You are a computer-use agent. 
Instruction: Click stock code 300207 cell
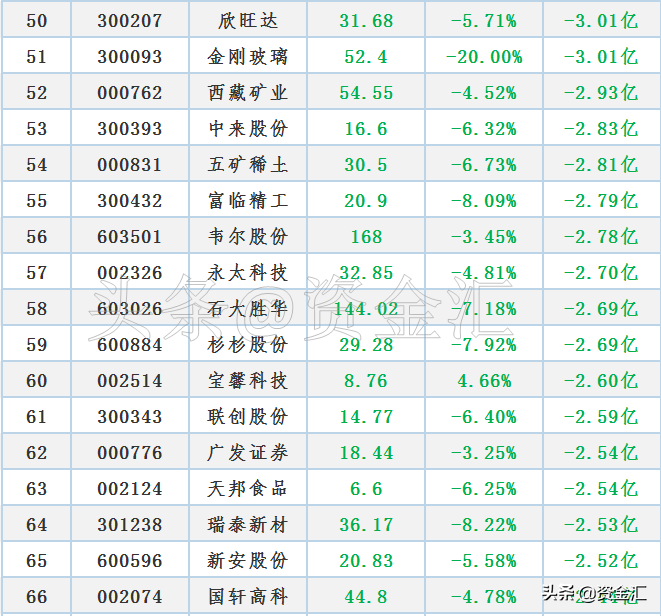pyautogui.click(x=130, y=20)
